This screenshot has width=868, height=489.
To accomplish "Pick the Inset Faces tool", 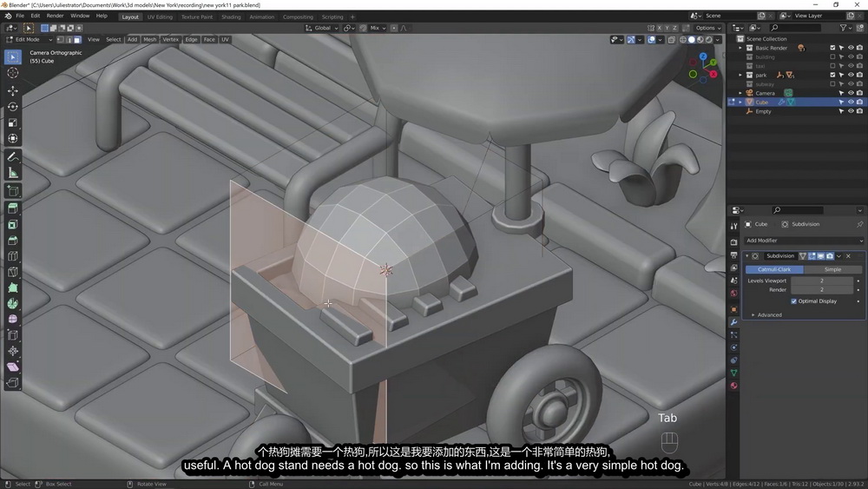I will pos(13,224).
